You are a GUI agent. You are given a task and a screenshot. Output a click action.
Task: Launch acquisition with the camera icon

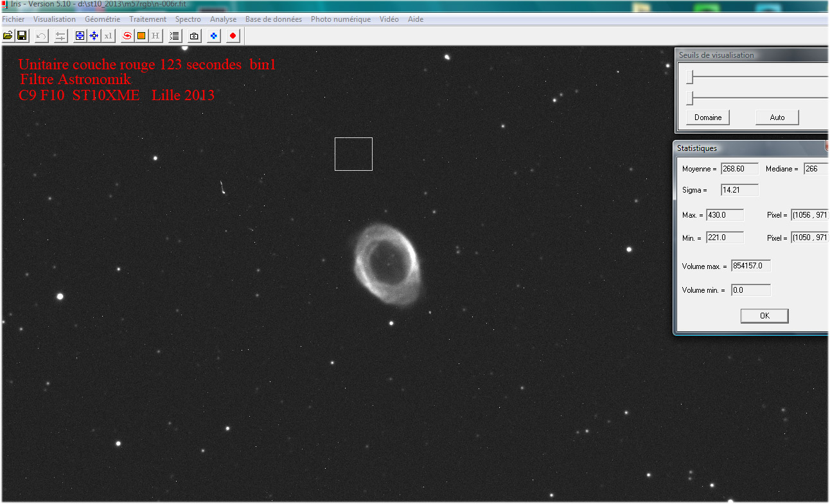tap(193, 35)
